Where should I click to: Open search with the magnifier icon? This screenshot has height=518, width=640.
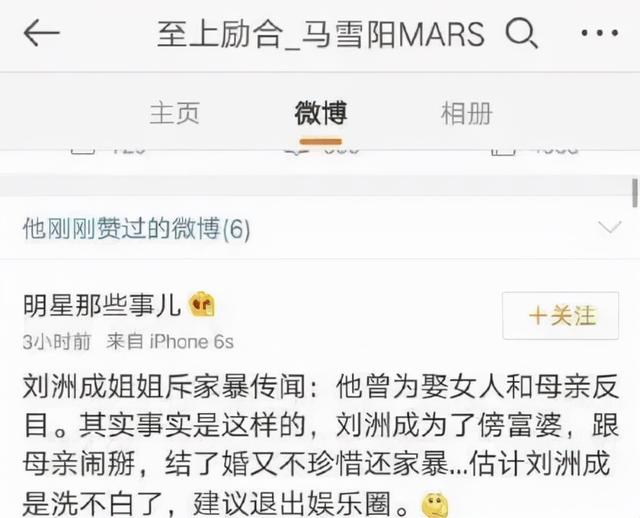pos(521,34)
